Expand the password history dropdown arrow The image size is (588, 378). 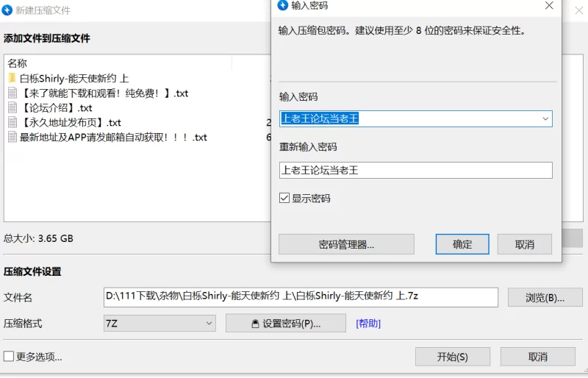(x=545, y=118)
